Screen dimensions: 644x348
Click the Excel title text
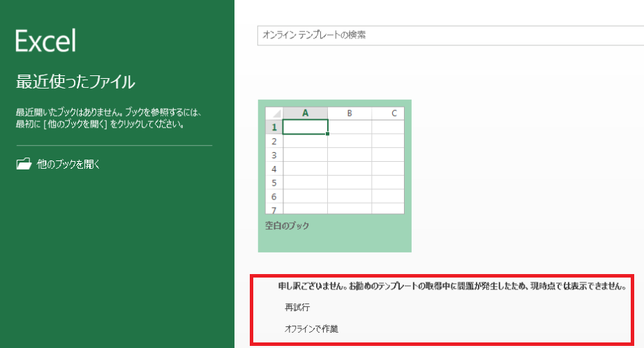coord(45,40)
